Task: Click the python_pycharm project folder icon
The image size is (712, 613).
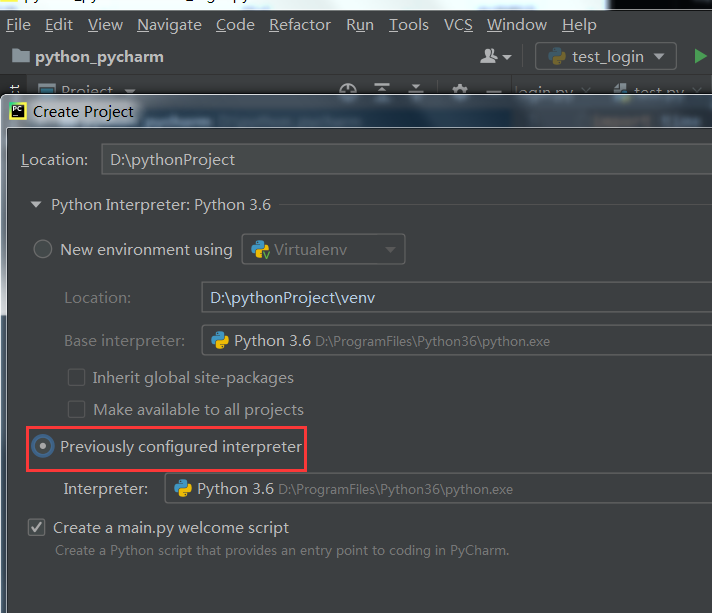Action: (20, 56)
